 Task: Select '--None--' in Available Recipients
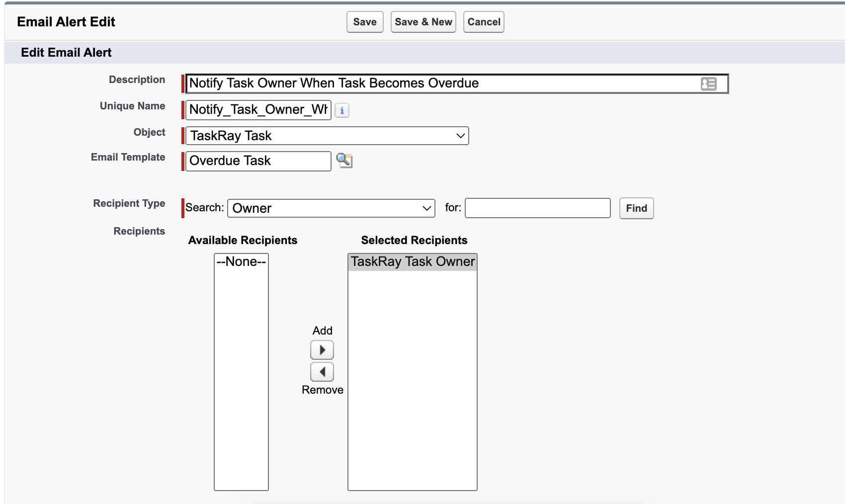point(241,261)
